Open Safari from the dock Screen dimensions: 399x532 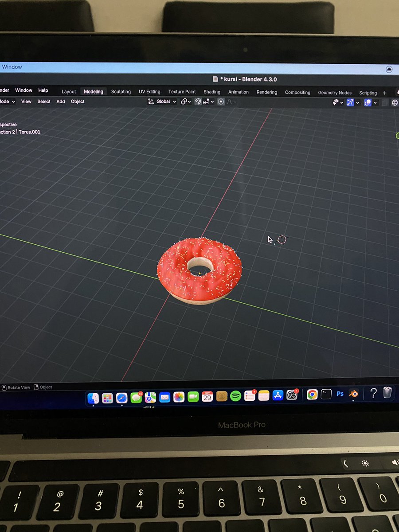[121, 398]
